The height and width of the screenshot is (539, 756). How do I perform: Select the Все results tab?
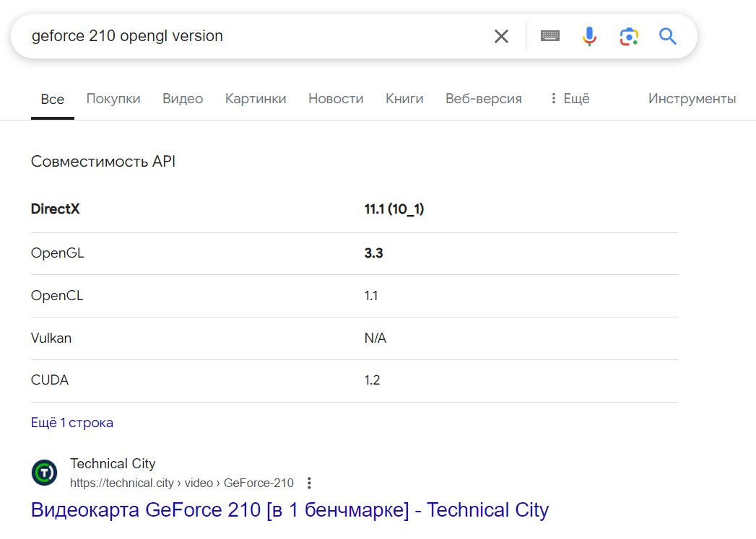52,100
